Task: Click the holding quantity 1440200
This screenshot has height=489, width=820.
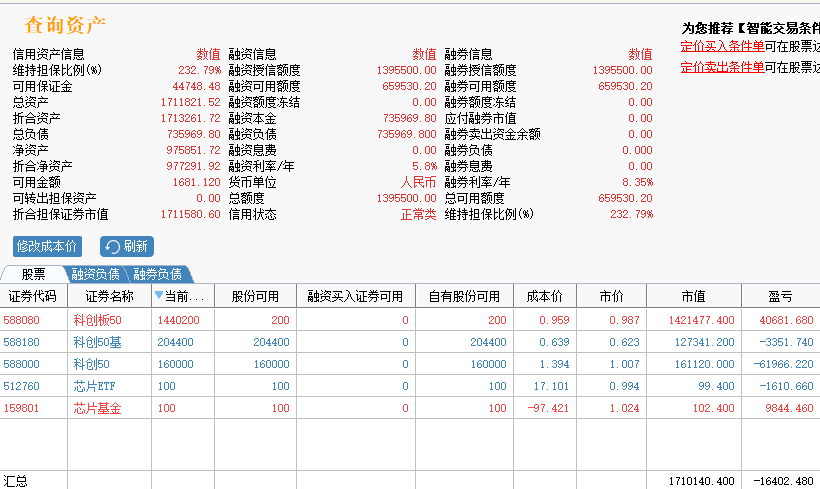Action: point(178,320)
